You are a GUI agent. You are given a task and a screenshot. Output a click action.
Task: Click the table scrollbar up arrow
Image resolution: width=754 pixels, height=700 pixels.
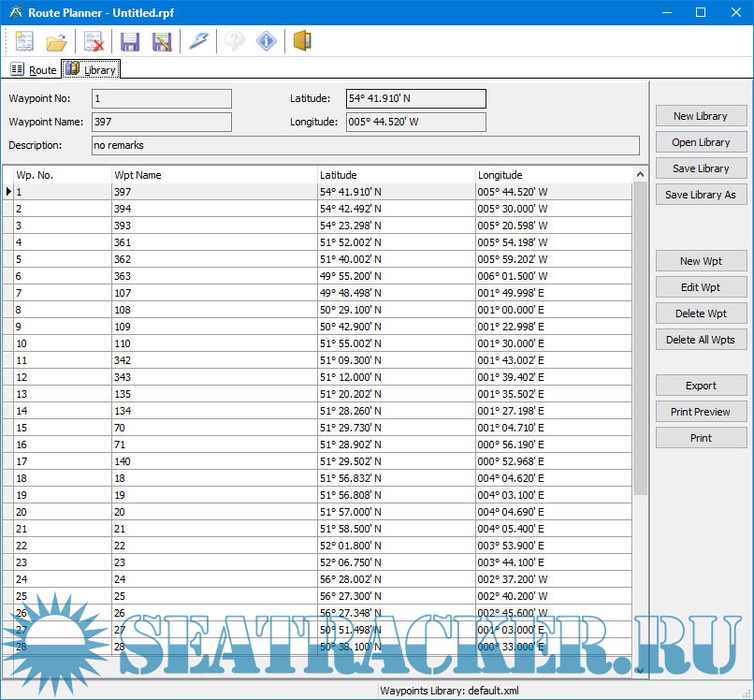(640, 175)
